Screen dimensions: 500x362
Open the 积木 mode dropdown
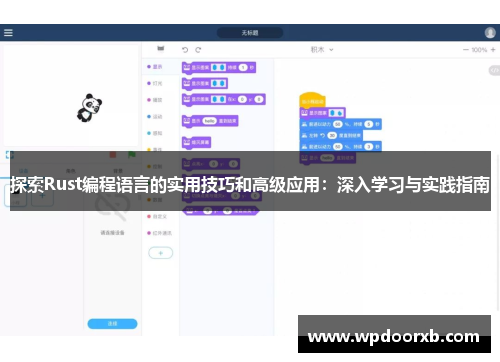[x=322, y=50]
